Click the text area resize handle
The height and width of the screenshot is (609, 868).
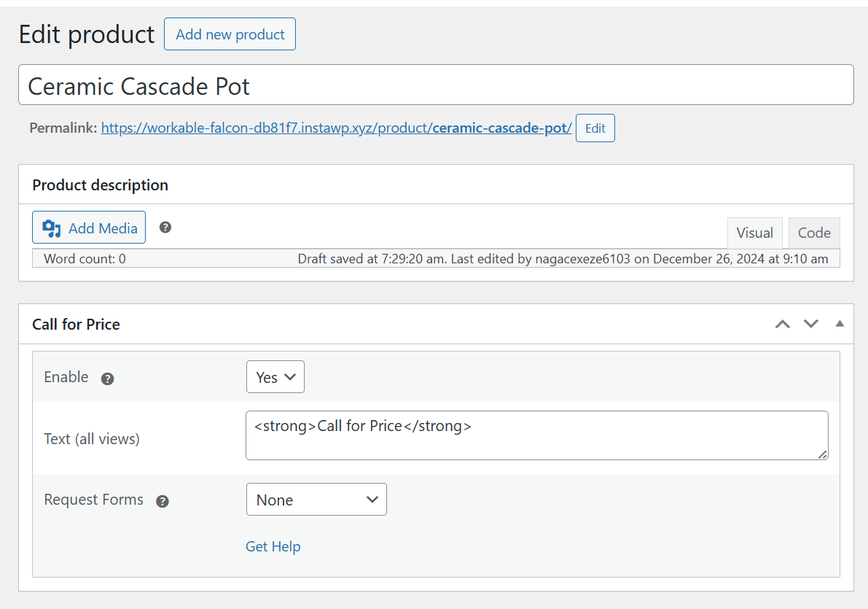822,454
